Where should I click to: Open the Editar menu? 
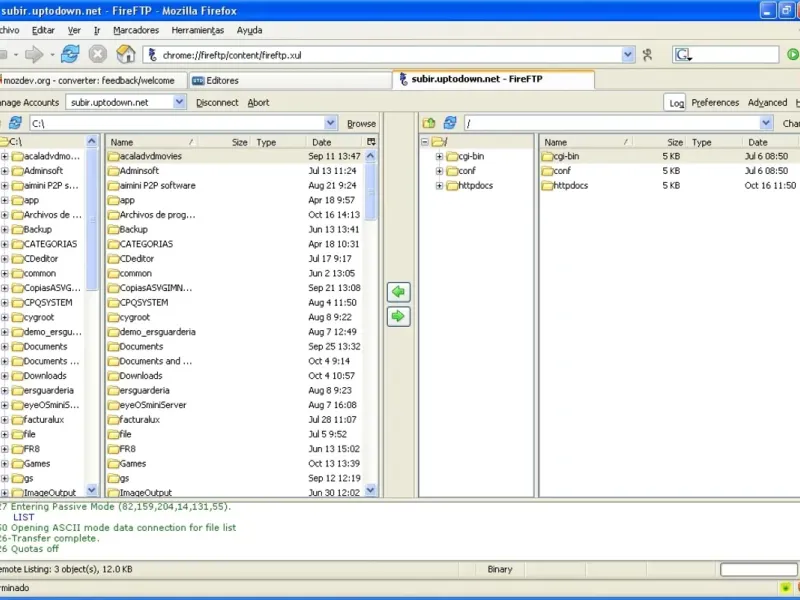[x=43, y=30]
